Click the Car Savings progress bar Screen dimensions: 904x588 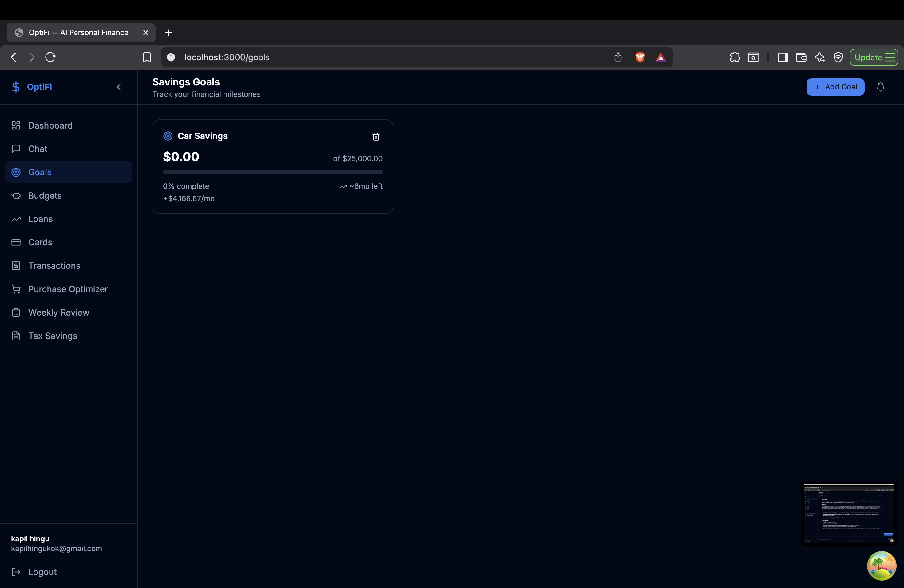(x=272, y=172)
